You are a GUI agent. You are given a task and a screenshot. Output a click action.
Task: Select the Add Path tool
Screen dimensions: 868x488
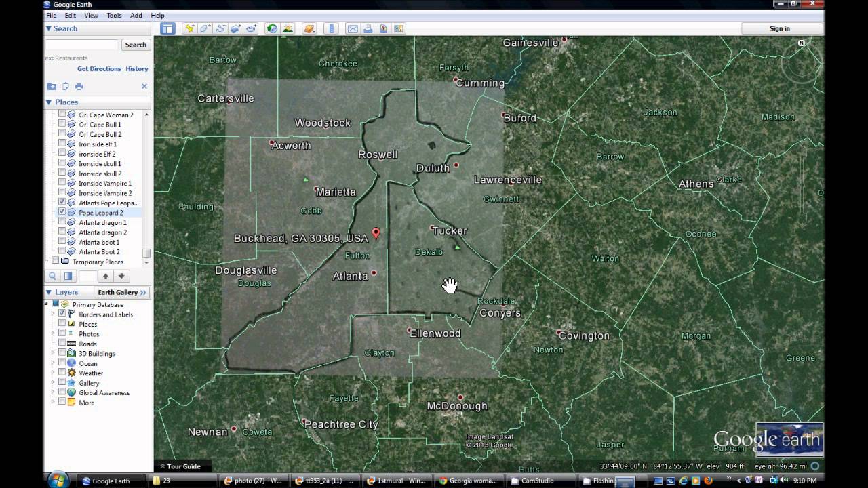tap(220, 28)
